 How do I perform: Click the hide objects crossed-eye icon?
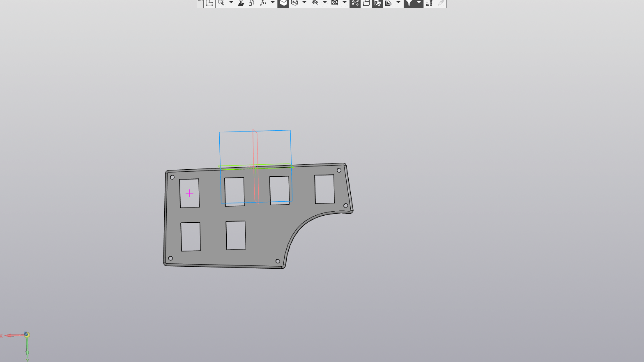pyautogui.click(x=315, y=3)
